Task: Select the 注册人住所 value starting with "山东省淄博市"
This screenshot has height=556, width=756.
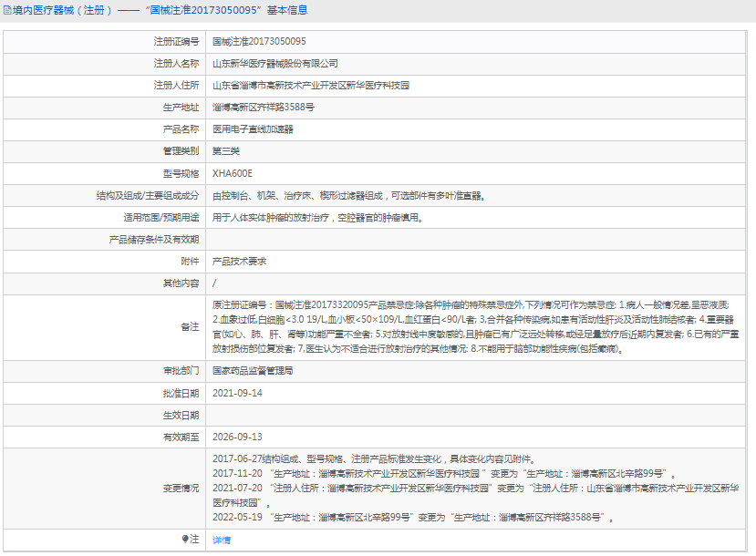Action: (311, 86)
